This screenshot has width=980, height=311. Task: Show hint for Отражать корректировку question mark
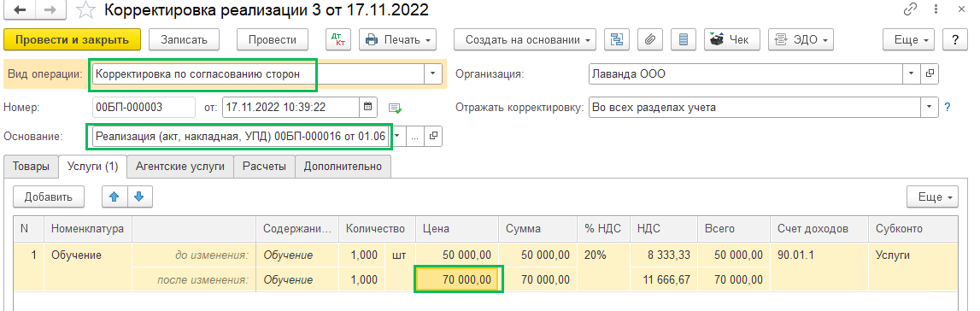pos(948,108)
